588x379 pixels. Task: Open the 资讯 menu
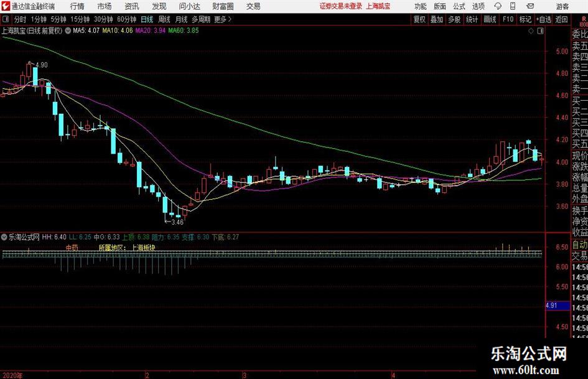(132, 6)
